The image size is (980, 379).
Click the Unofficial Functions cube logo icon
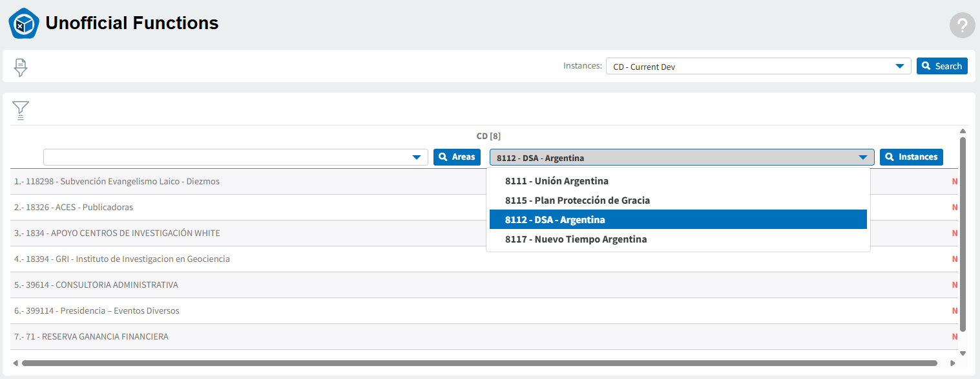pyautogui.click(x=24, y=24)
